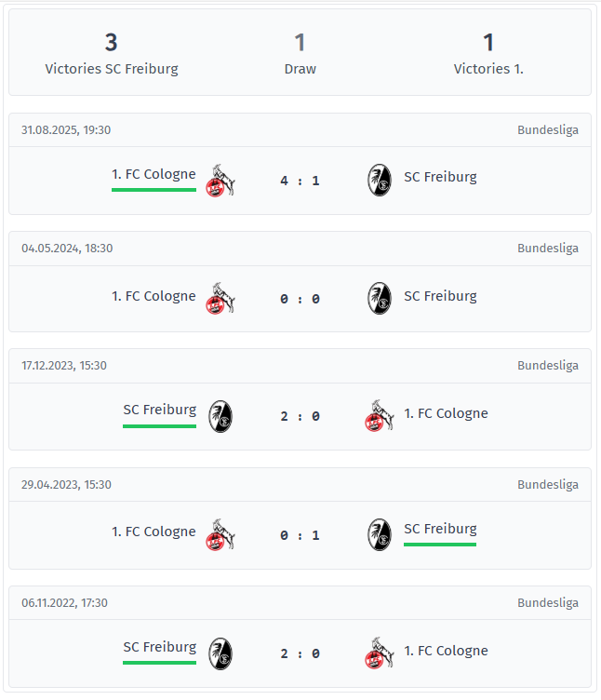Click Cologne crest in 31.08.2025 match
Image resolution: width=601 pixels, height=700 pixels.
[x=220, y=180]
